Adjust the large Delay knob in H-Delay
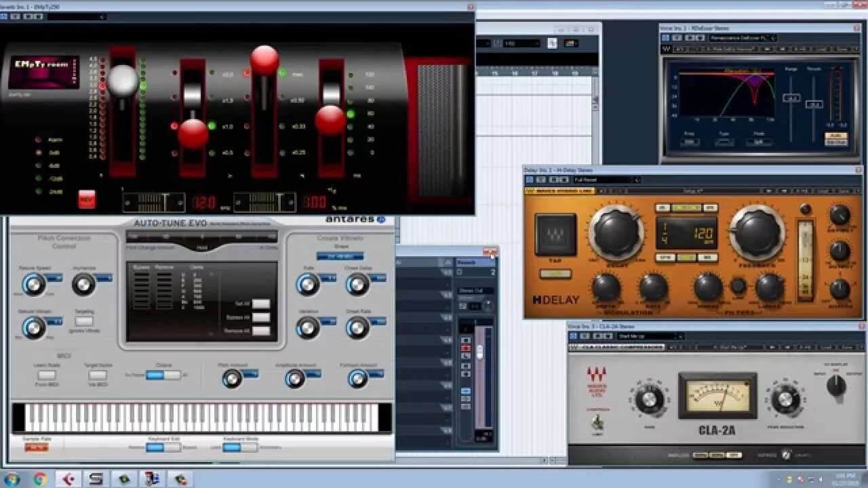868x488 pixels. (x=616, y=232)
